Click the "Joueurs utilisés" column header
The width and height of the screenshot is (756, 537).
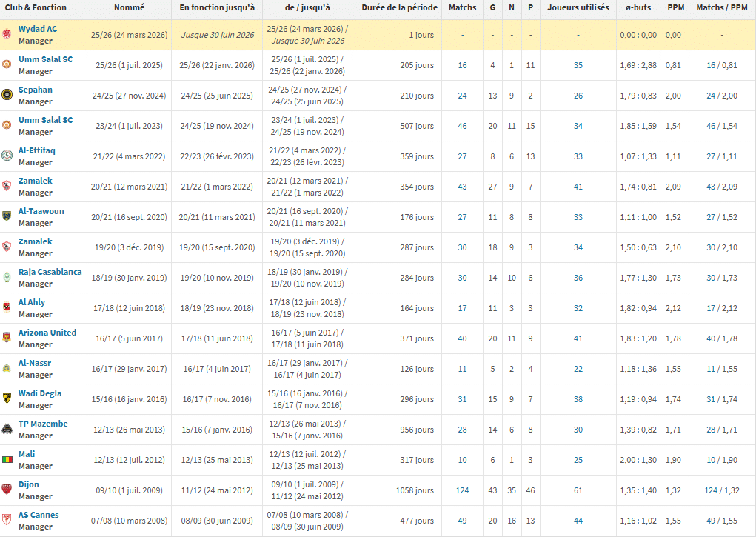[578, 7]
